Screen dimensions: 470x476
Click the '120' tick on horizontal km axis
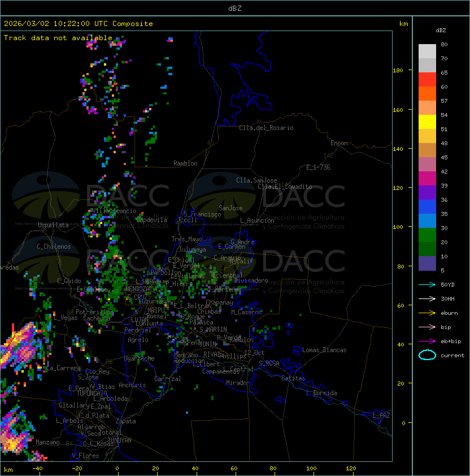[351, 469]
